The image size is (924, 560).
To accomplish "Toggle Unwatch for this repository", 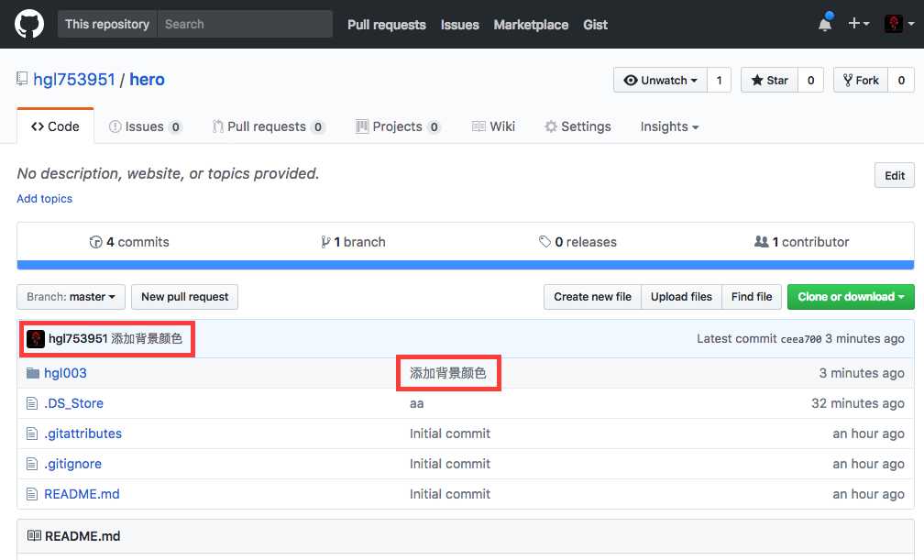I will [660, 81].
